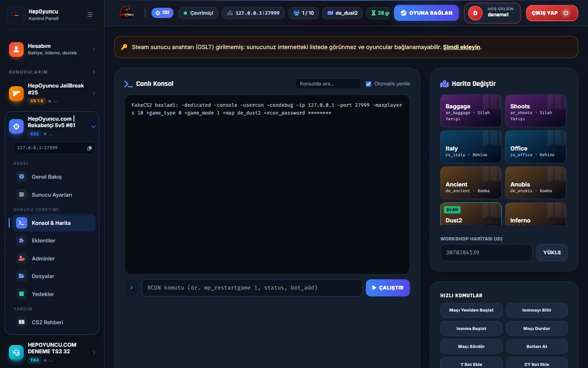Open the Eklentiler menu item
This screenshot has height=368, width=588.
[54, 240]
